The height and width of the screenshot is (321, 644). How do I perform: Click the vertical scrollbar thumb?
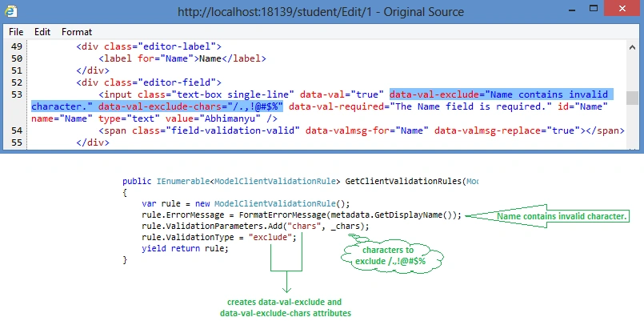632,98
